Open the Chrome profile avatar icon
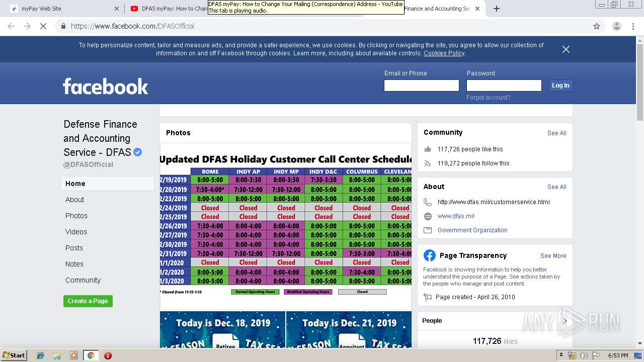The image size is (644, 362). tap(616, 26)
